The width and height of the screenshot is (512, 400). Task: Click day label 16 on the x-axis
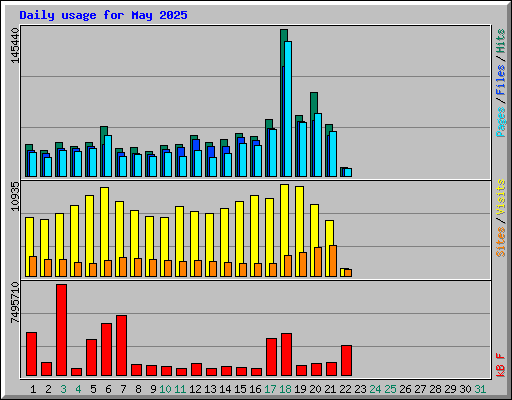pyautogui.click(x=255, y=389)
